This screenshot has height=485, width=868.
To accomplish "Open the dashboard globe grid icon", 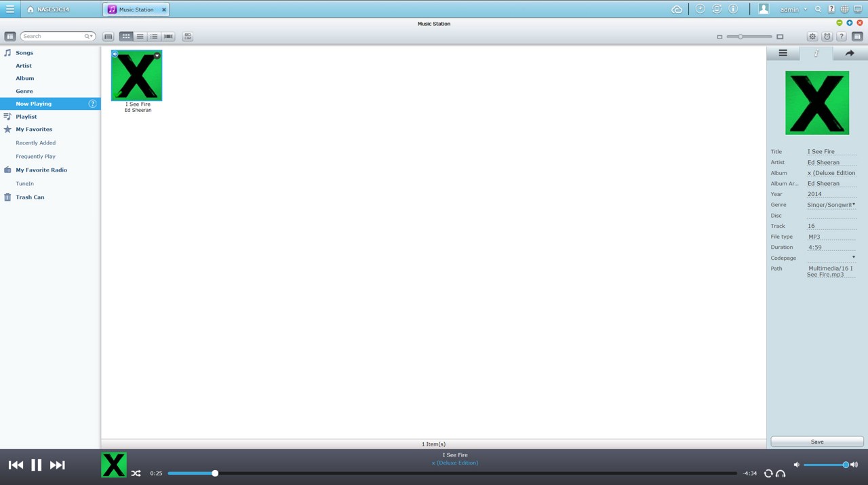I will tap(844, 9).
